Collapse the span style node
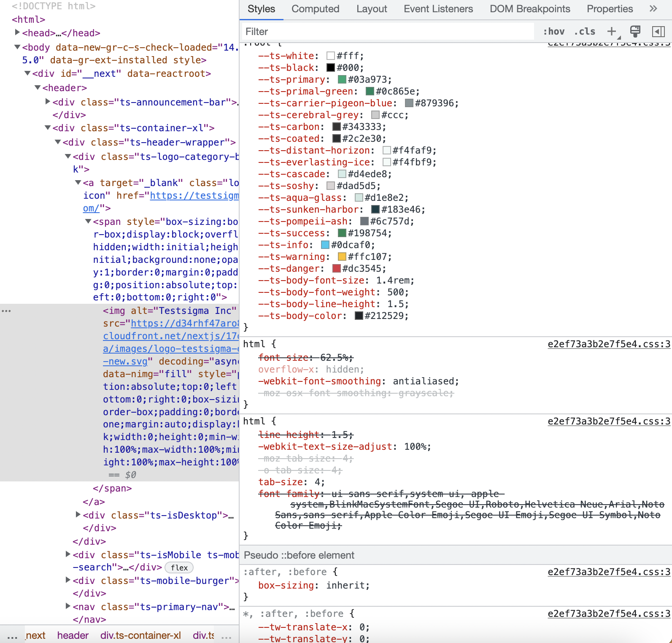The image size is (672, 643). 88,221
